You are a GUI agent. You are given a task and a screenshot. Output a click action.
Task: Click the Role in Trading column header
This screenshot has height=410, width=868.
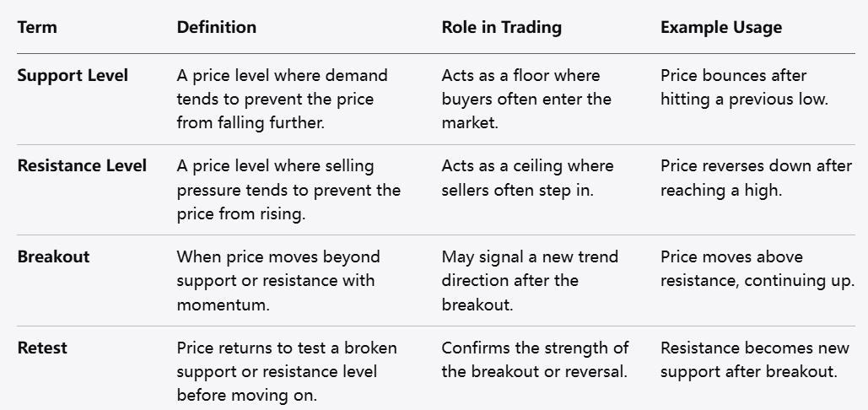coord(501,27)
